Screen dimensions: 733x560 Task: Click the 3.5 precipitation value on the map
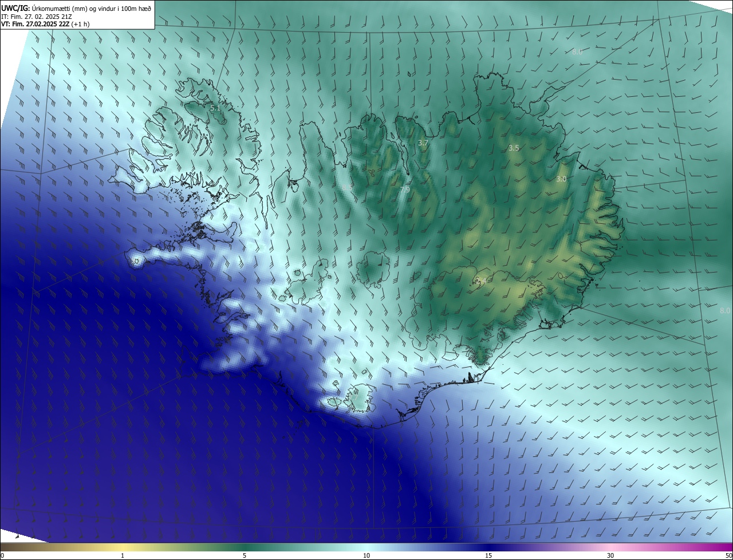(514, 148)
